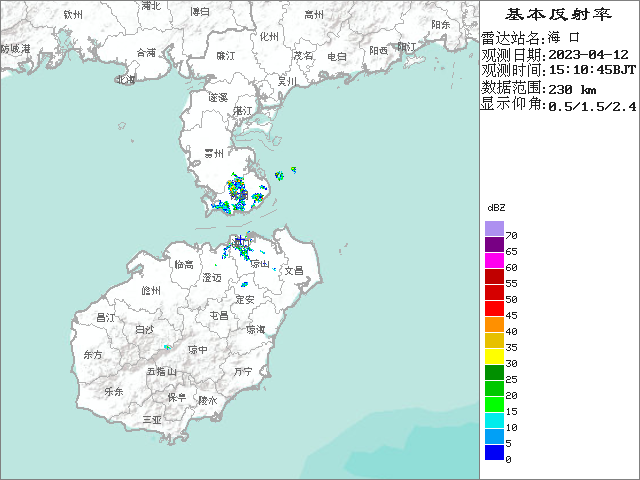640x480 pixels.
Task: Click the light blue swatch above the dark blue
Action: (x=494, y=436)
